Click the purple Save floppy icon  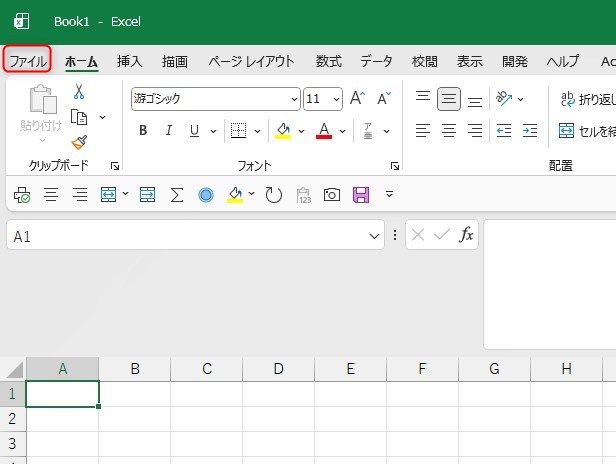tap(361, 194)
